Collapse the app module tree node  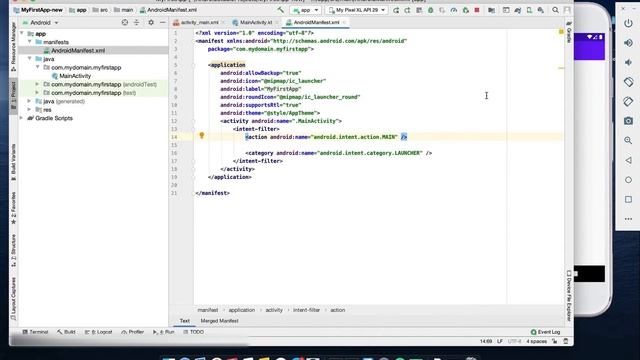pos(22,33)
